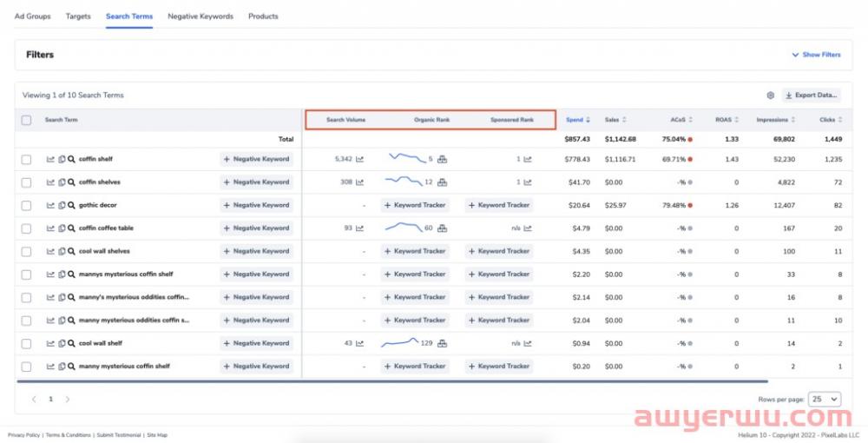Open search volume chart for coffin shelves
868x443 pixels.
coord(360,182)
